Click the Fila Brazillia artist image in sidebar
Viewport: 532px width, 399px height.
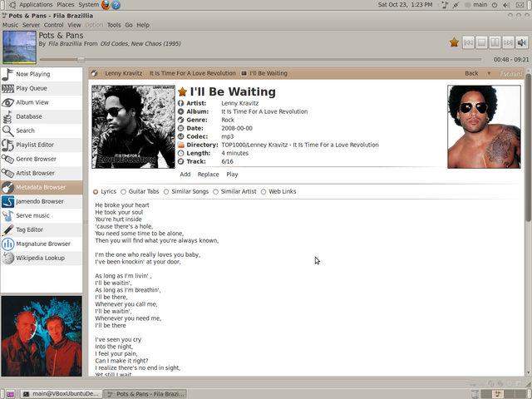coord(42,336)
